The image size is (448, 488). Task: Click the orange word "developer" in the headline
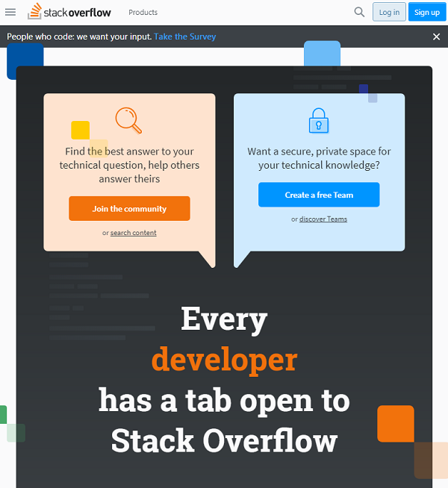[x=224, y=359]
